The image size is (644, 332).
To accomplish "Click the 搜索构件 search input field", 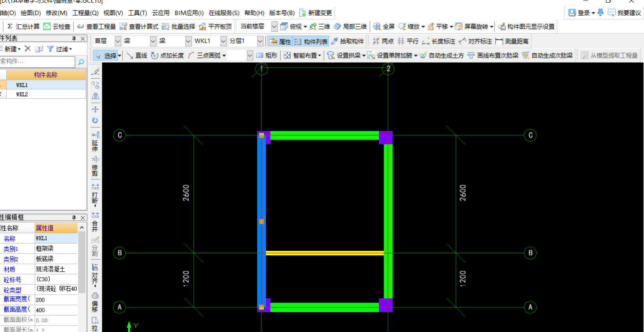I will pyautogui.click(x=37, y=61).
